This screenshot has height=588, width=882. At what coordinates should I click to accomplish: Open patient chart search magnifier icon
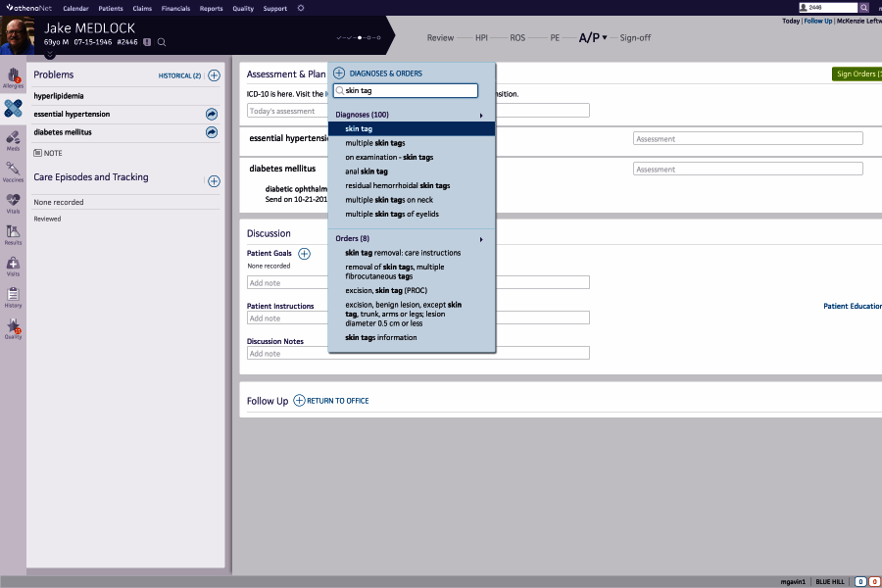point(162,42)
